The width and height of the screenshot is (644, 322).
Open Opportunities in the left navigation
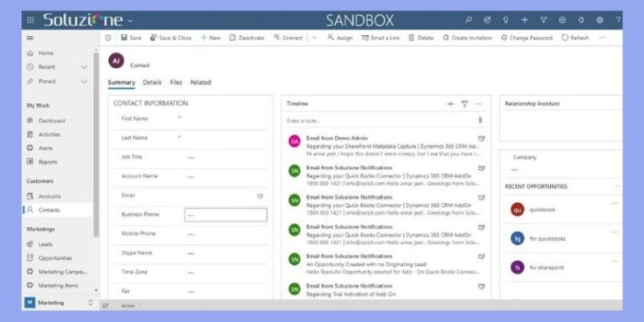point(55,258)
